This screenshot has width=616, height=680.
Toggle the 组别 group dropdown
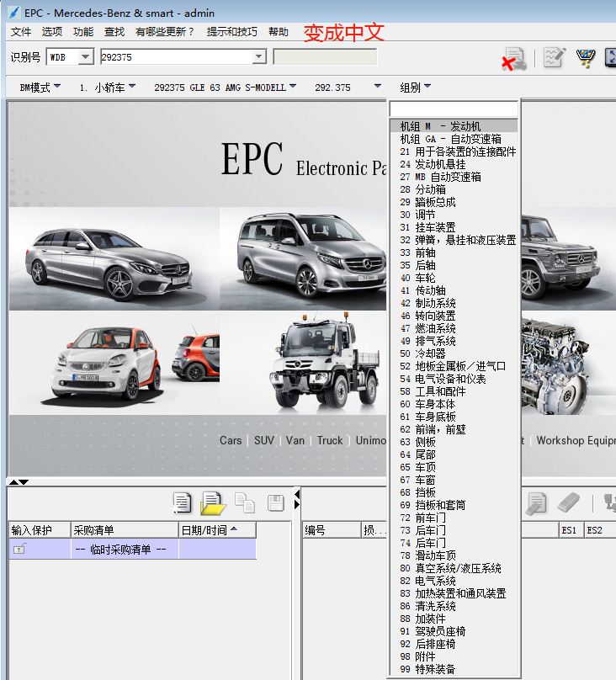pos(415,88)
